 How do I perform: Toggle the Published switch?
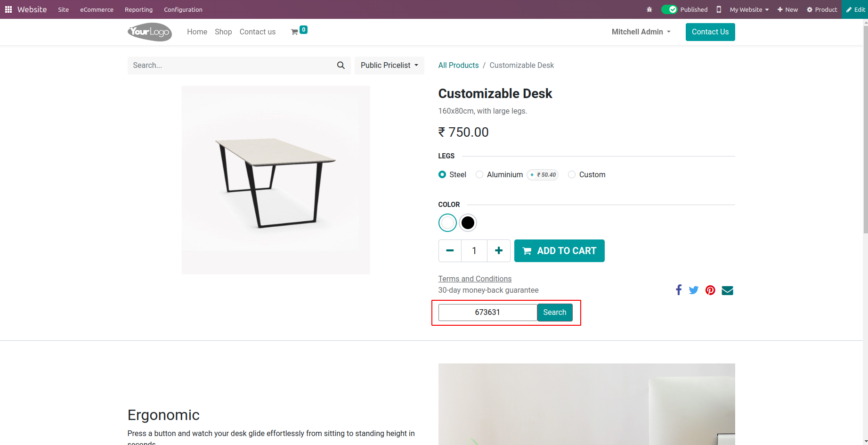point(669,9)
